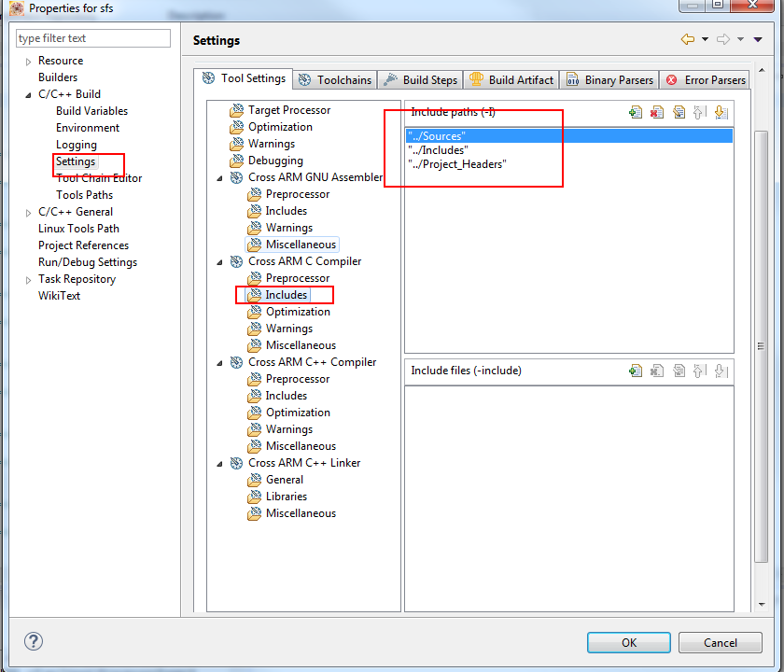This screenshot has width=784, height=672.
Task: Select Environment in left tree
Action: [88, 128]
